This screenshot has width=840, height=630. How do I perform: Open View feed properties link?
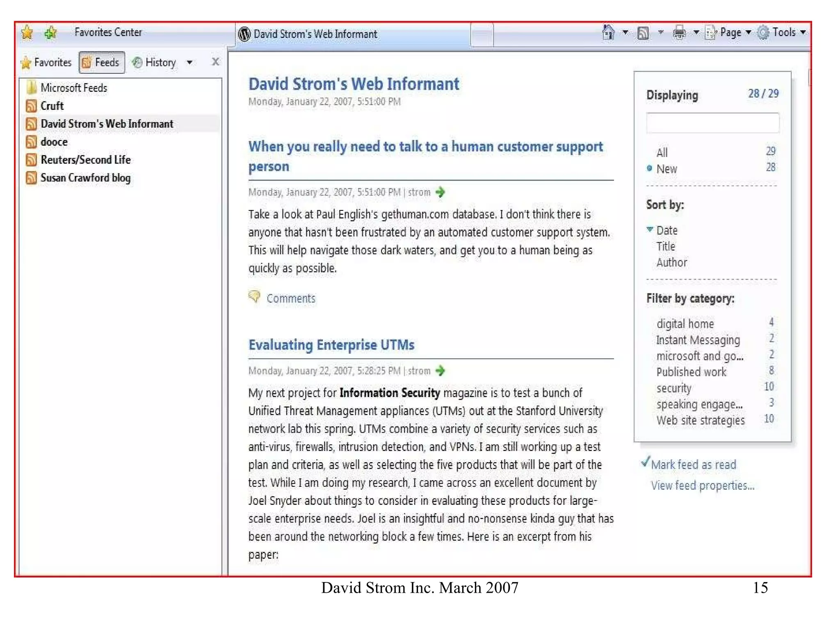click(702, 485)
